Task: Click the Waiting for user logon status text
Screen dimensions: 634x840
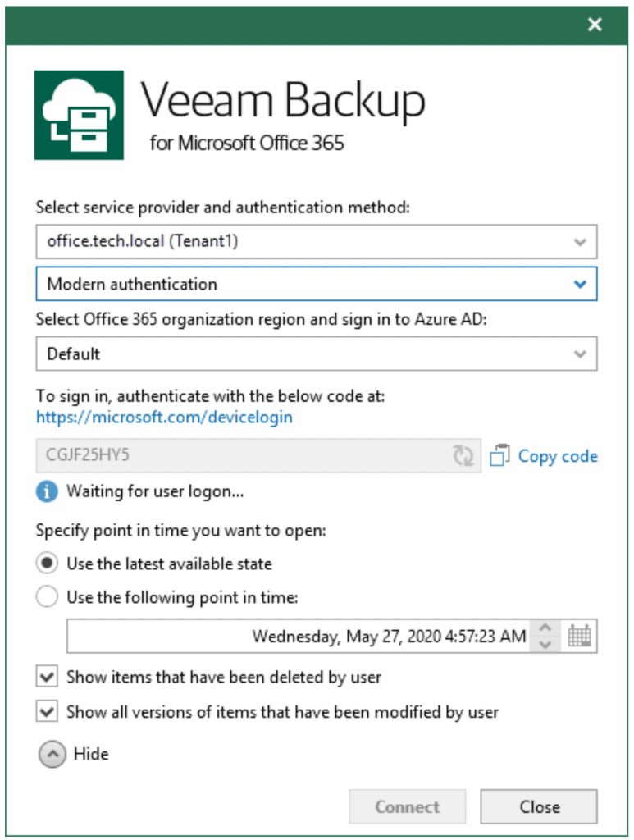Action: click(155, 491)
